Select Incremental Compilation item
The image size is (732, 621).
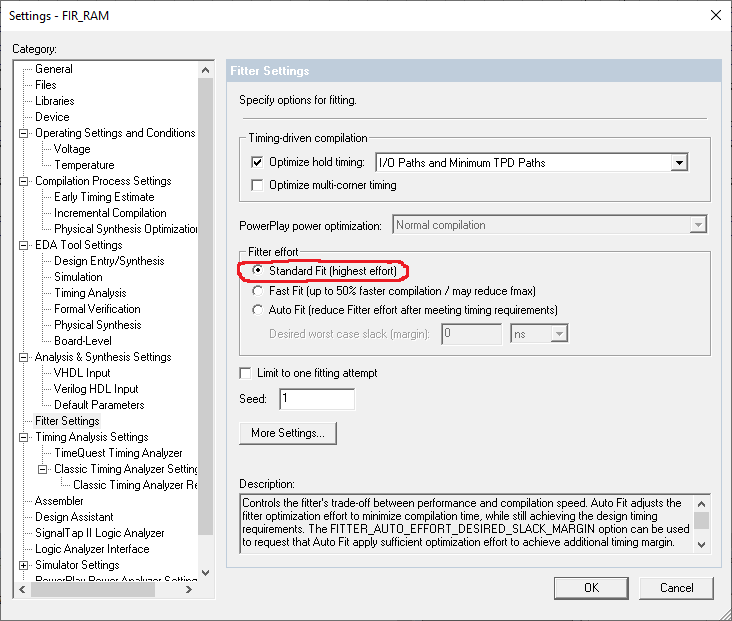(110, 213)
